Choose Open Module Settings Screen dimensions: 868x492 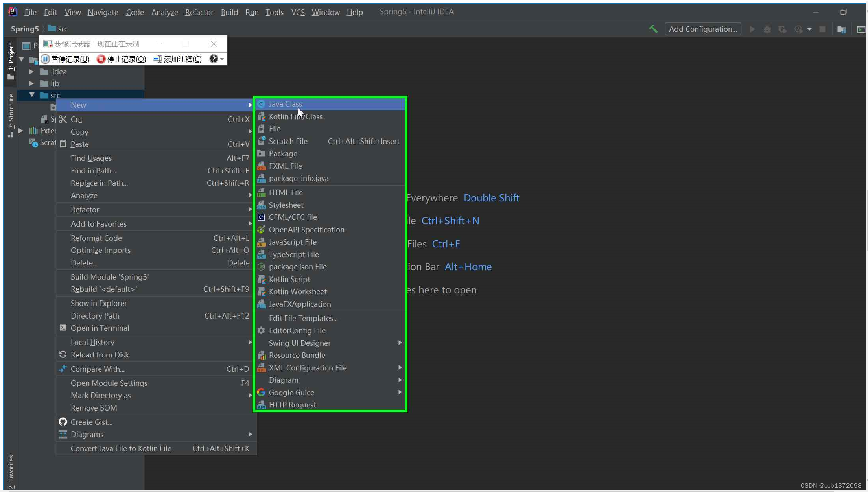click(156, 383)
